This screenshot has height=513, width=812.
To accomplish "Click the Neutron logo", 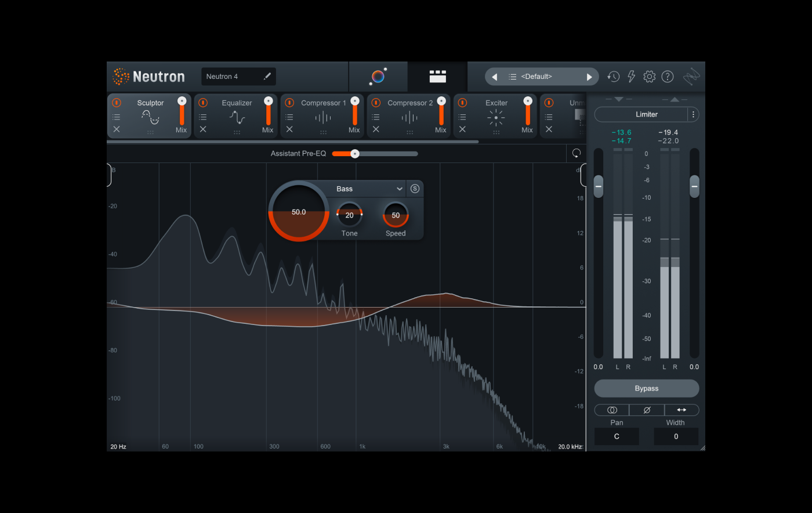I will coord(148,77).
